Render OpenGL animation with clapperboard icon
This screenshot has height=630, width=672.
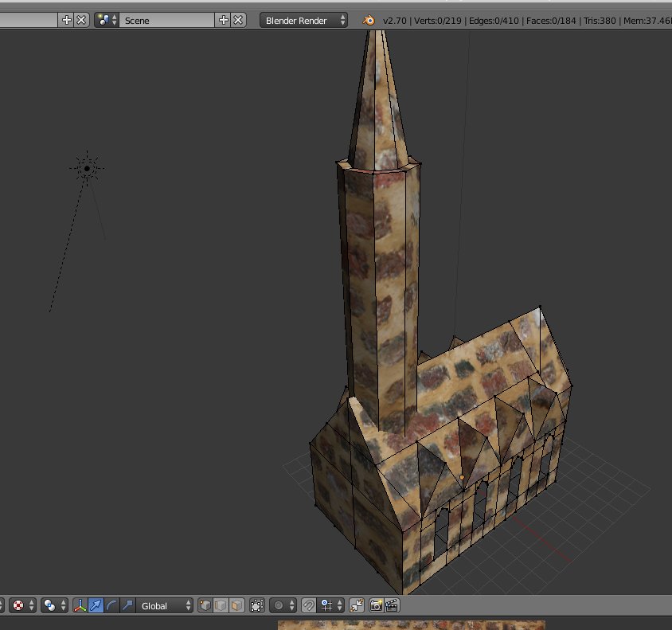point(393,605)
